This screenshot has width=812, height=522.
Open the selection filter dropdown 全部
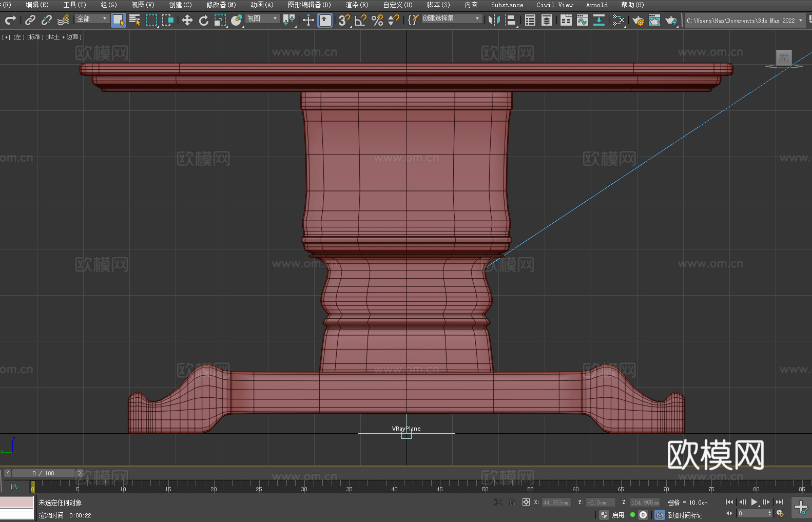coord(92,18)
